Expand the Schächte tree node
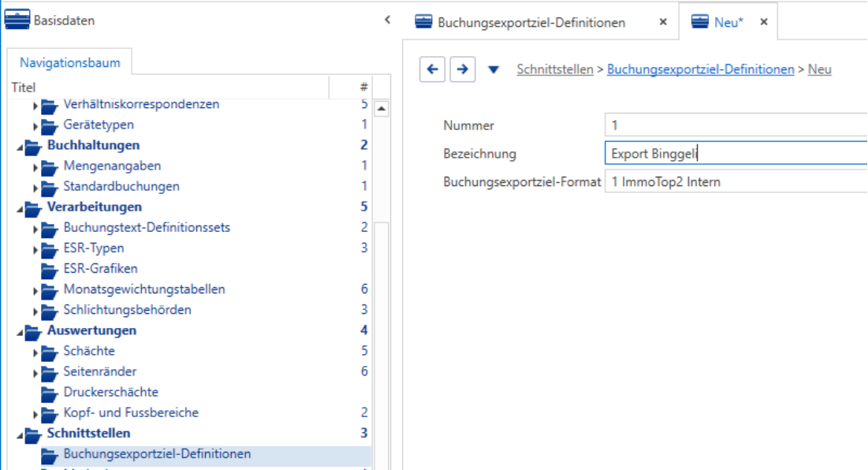This screenshot has height=470, width=868. click(x=35, y=352)
